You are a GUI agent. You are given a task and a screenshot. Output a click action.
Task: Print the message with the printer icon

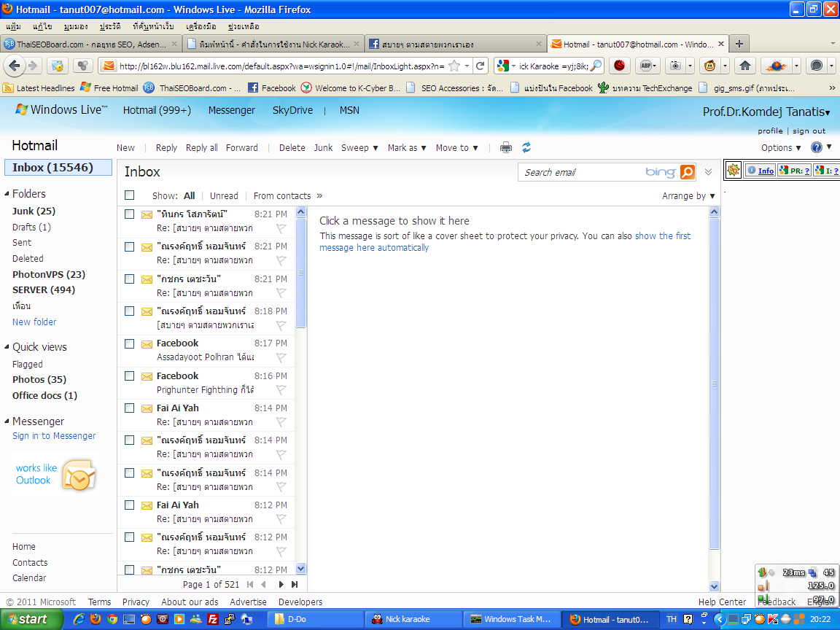(x=506, y=148)
